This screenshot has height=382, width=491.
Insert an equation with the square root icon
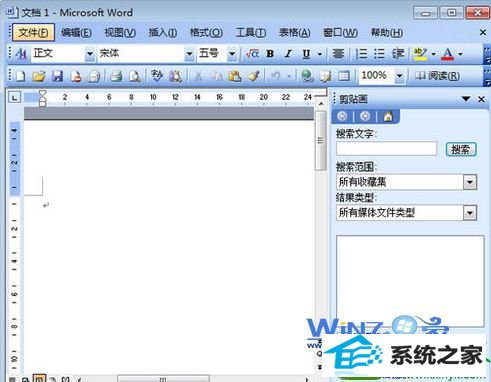252,53
